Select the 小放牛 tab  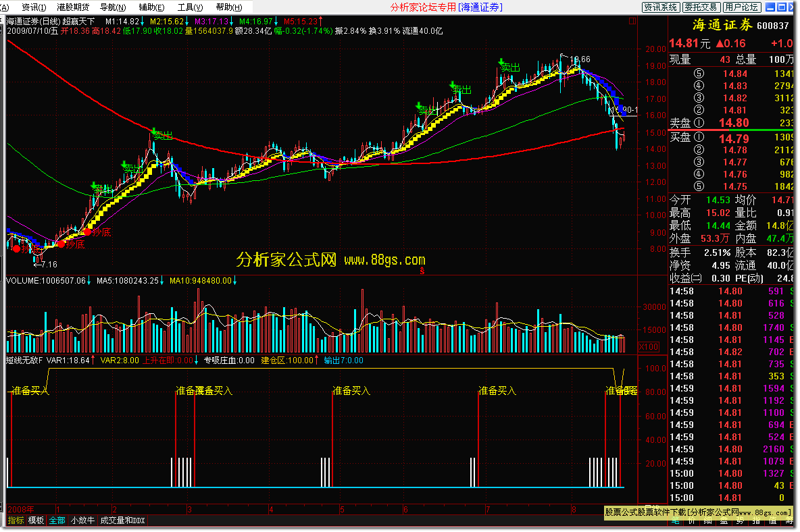(82, 521)
